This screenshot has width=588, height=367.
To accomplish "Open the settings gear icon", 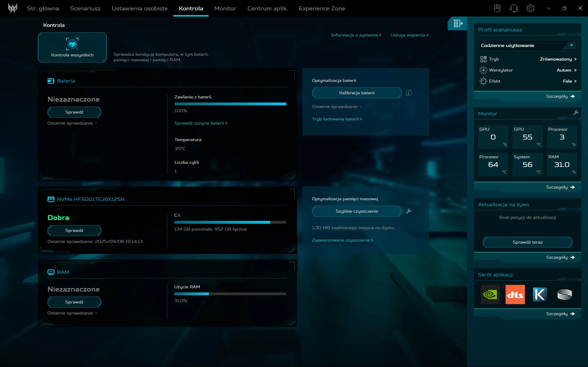I will click(x=530, y=8).
